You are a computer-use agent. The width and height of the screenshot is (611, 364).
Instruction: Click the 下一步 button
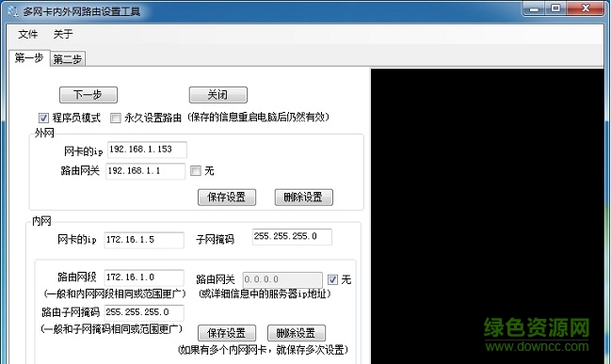[88, 95]
